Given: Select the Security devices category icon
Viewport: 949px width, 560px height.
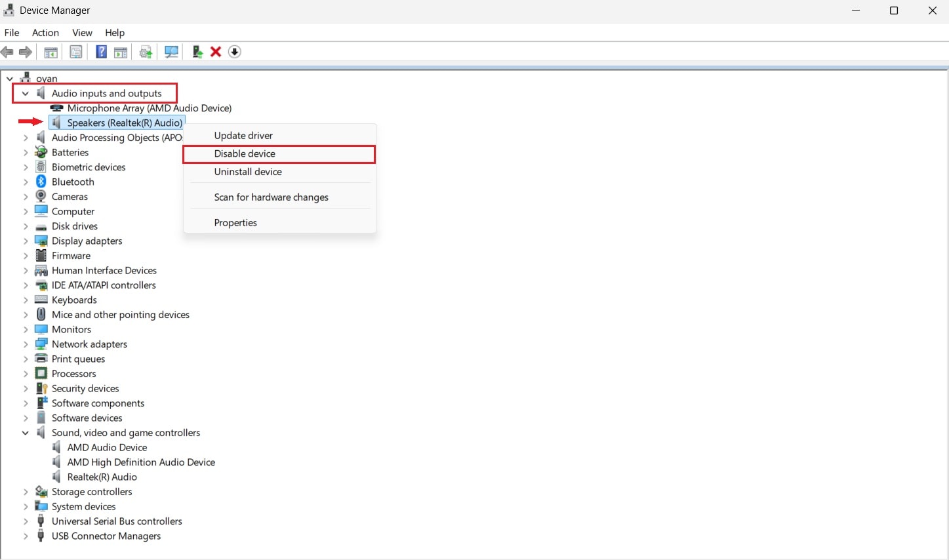Looking at the screenshot, I should (41, 388).
